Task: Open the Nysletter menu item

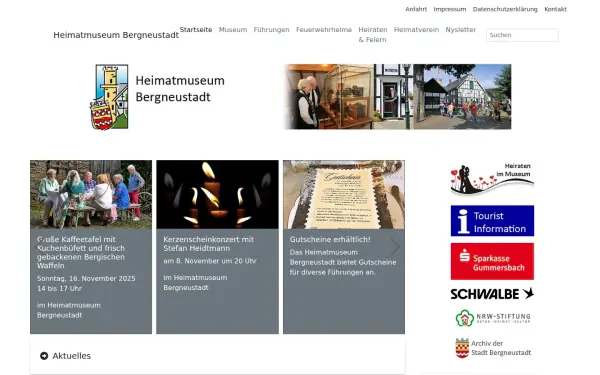Action: (461, 30)
